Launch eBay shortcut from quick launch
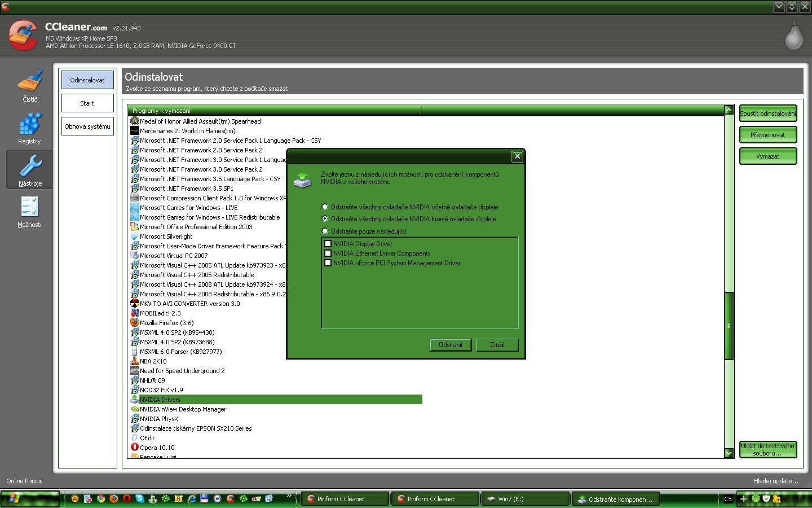The height and width of the screenshot is (508, 812). (257, 499)
